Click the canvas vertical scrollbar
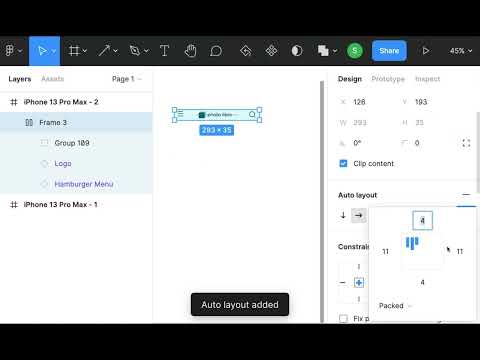Screen dimensions: 480x360 tap(322, 202)
